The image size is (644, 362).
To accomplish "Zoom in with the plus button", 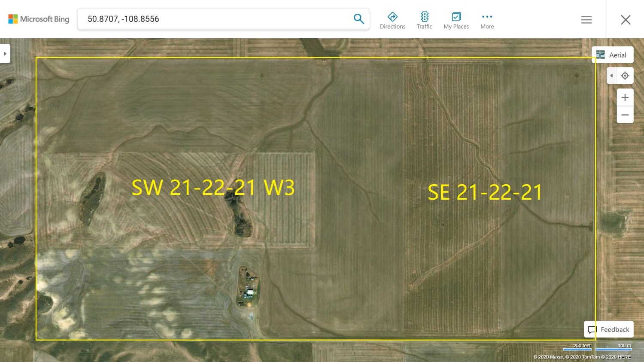I will pyautogui.click(x=625, y=97).
